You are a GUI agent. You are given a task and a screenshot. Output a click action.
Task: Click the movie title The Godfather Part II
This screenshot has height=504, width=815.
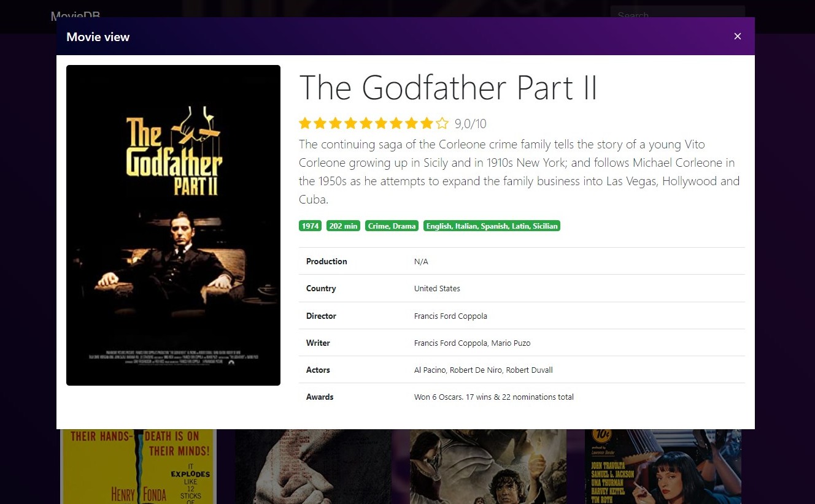[448, 87]
